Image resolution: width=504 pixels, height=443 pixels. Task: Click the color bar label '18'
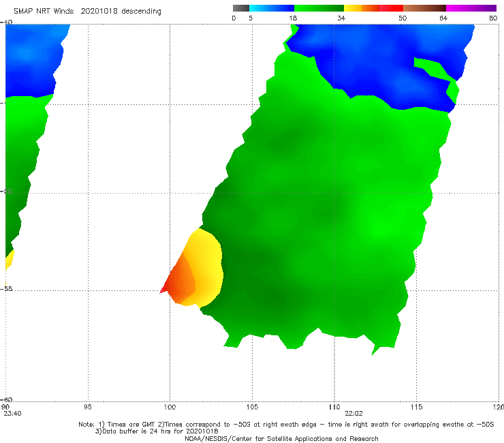click(293, 18)
